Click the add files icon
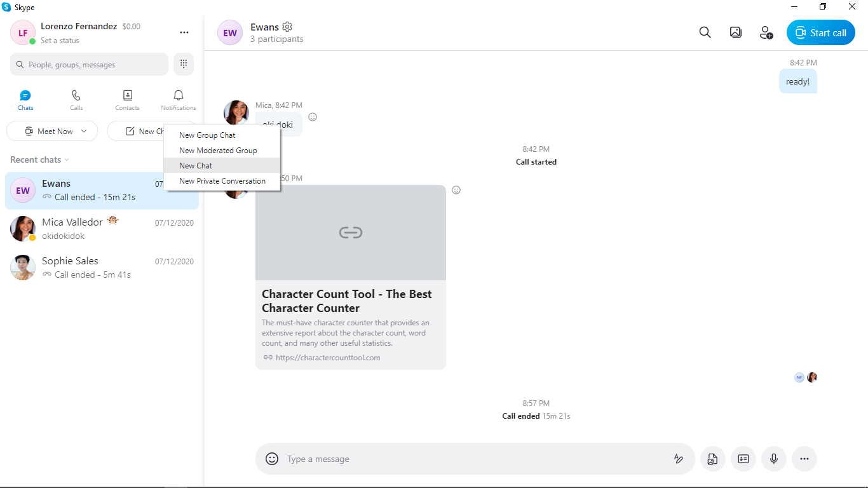Screen dimensions: 868x488 coord(712,459)
